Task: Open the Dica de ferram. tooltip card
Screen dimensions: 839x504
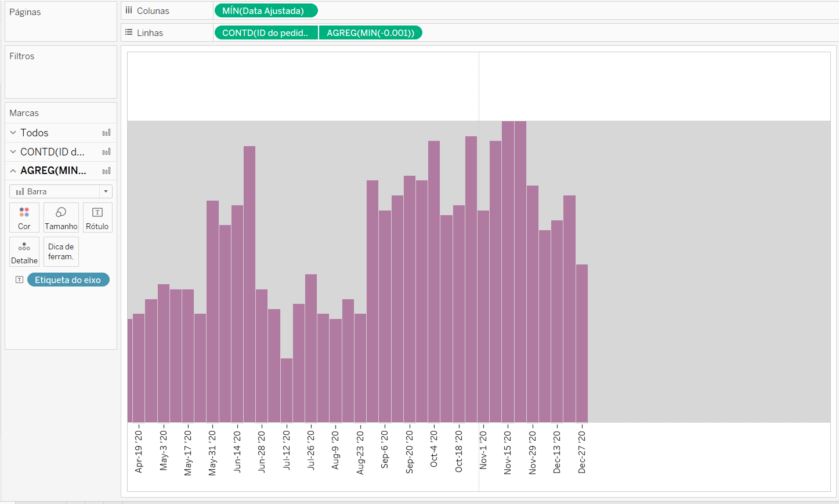Action: pos(61,252)
